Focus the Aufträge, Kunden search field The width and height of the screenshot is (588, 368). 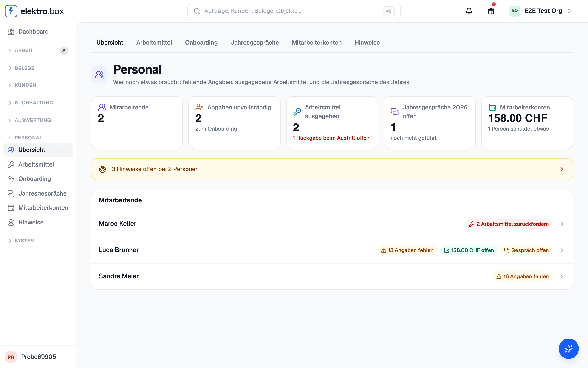coord(294,11)
